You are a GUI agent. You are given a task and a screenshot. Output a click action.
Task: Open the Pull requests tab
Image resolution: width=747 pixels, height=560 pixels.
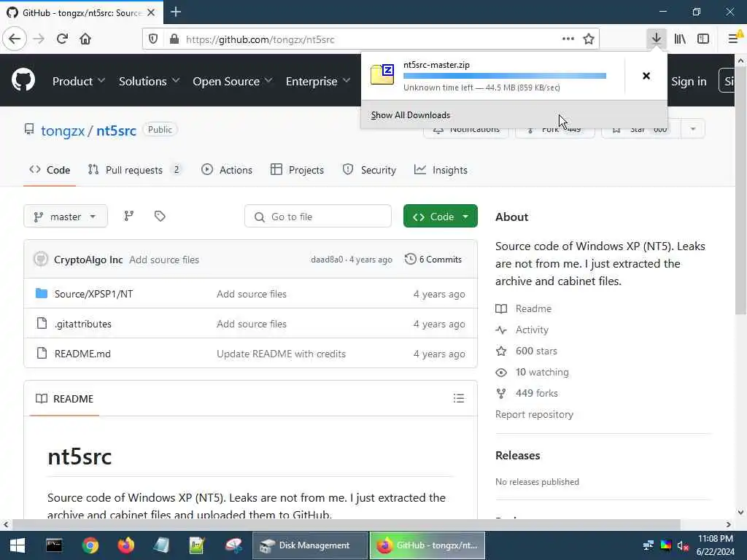tap(135, 170)
